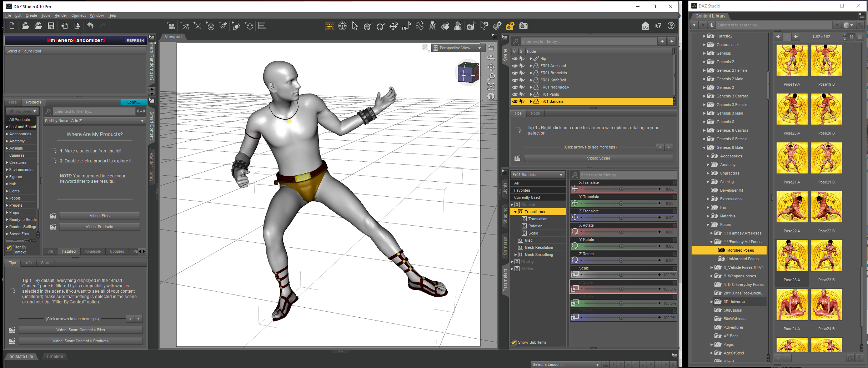Create a new camera from the toolbar
The width and height of the screenshot is (868, 368).
(171, 26)
